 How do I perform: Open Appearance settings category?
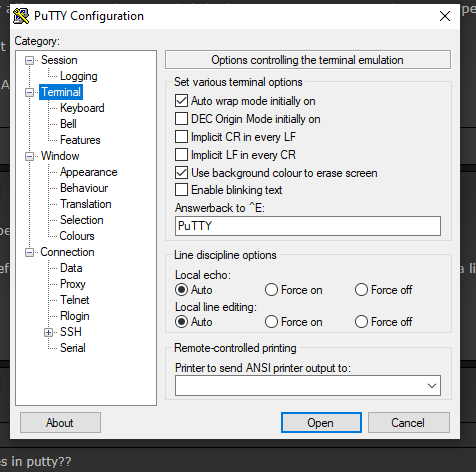click(x=89, y=172)
